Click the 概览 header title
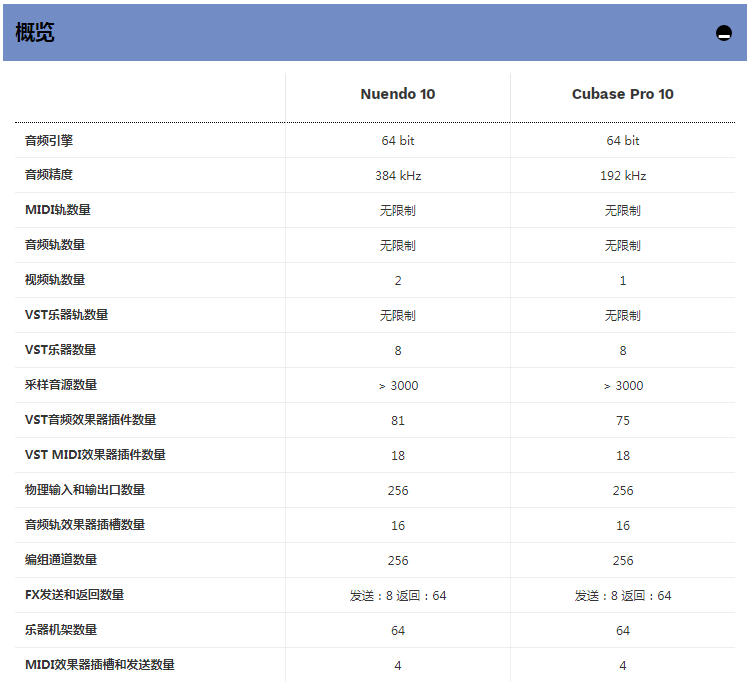 (35, 32)
